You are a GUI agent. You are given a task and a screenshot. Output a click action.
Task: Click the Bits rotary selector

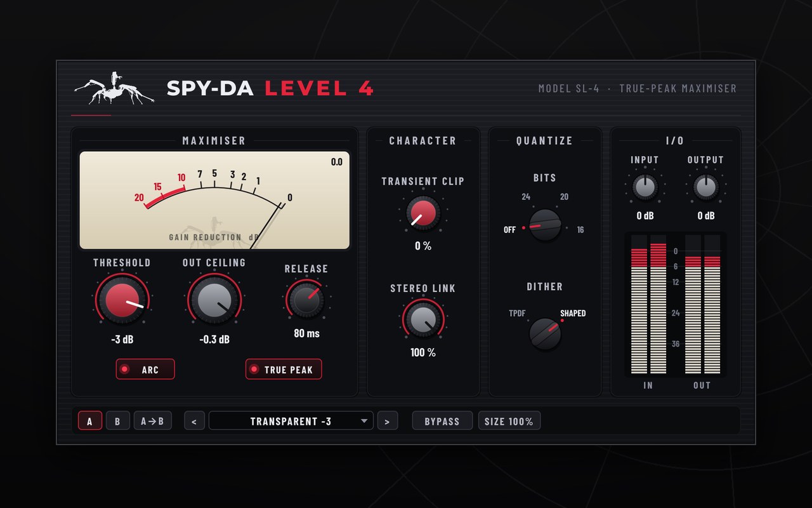(545, 224)
